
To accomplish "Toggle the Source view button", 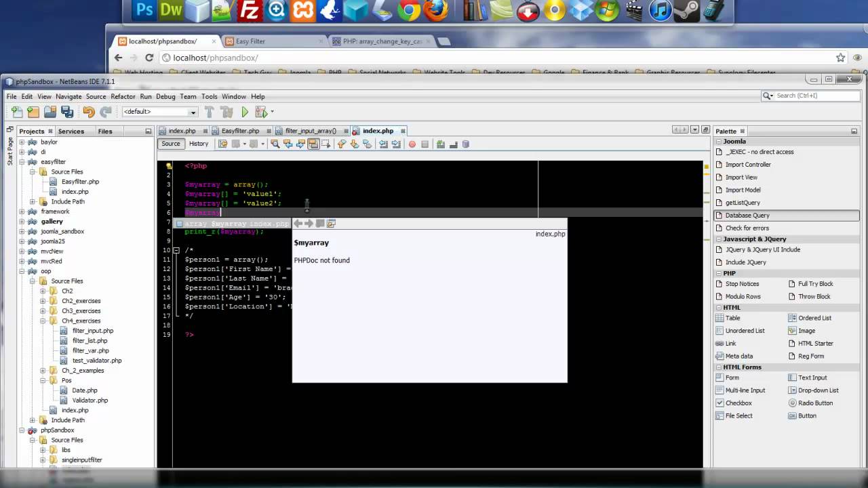I will click(x=171, y=144).
